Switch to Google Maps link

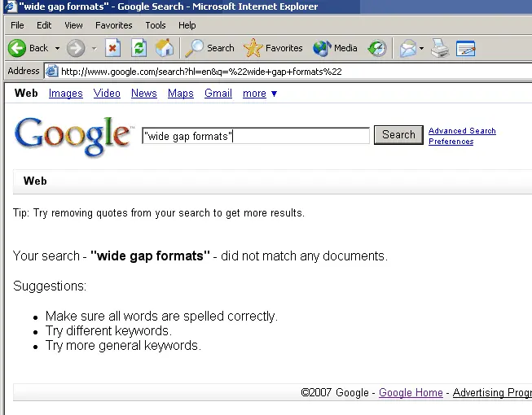pos(181,93)
